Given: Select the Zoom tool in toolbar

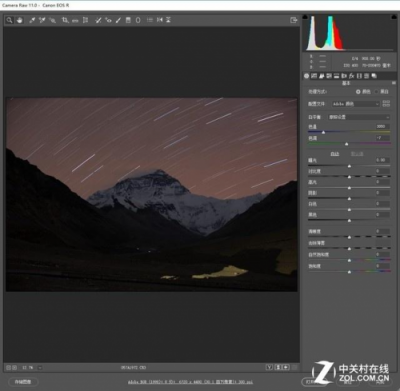Looking at the screenshot, I should [x=9, y=20].
